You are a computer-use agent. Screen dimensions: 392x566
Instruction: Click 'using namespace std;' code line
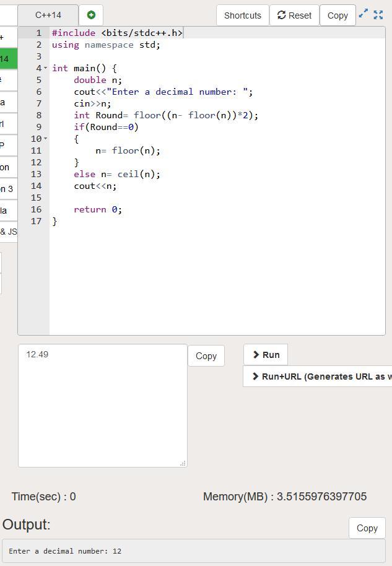pyautogui.click(x=106, y=45)
